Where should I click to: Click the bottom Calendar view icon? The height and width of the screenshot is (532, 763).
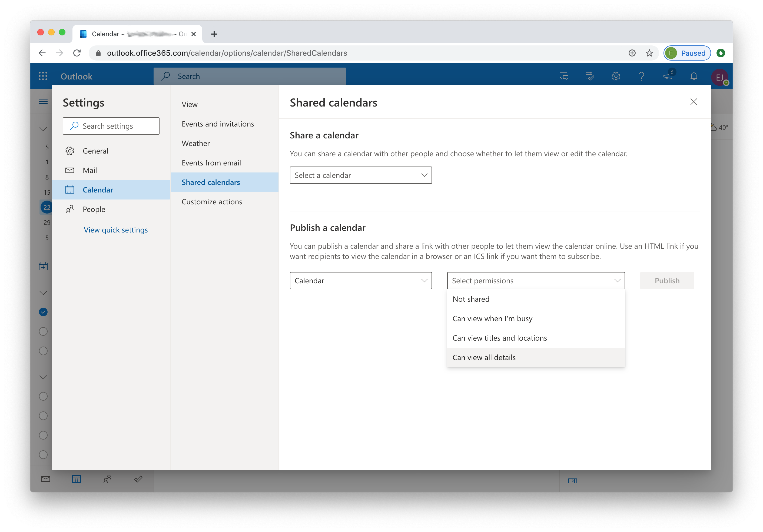click(x=76, y=479)
